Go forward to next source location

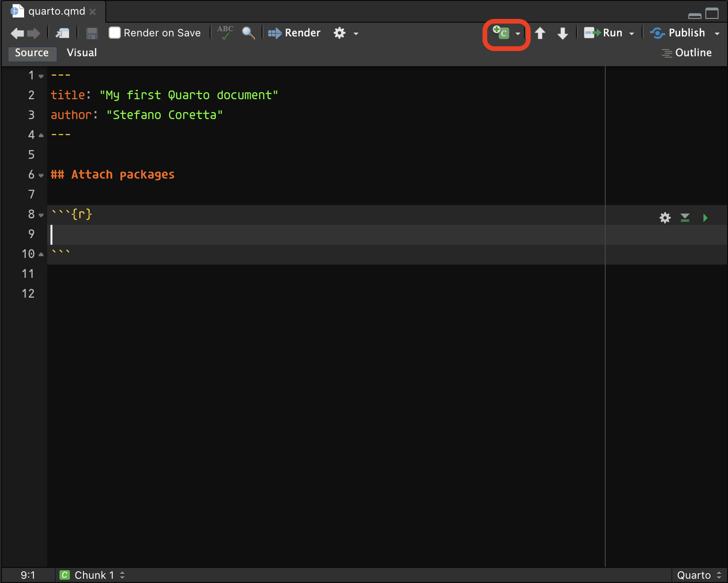(x=34, y=33)
